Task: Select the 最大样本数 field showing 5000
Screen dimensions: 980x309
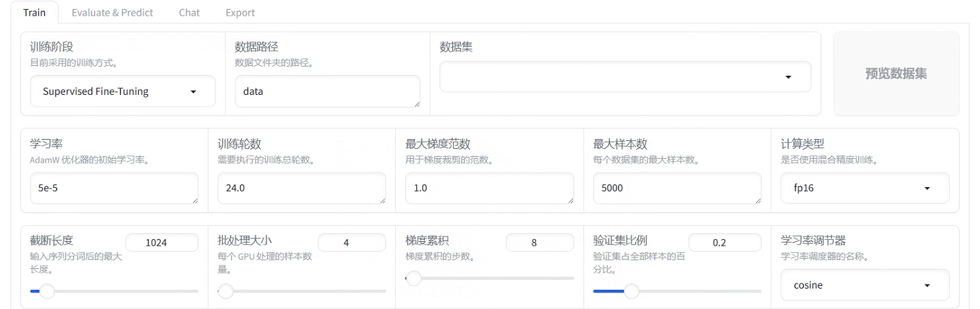Action: pos(676,188)
